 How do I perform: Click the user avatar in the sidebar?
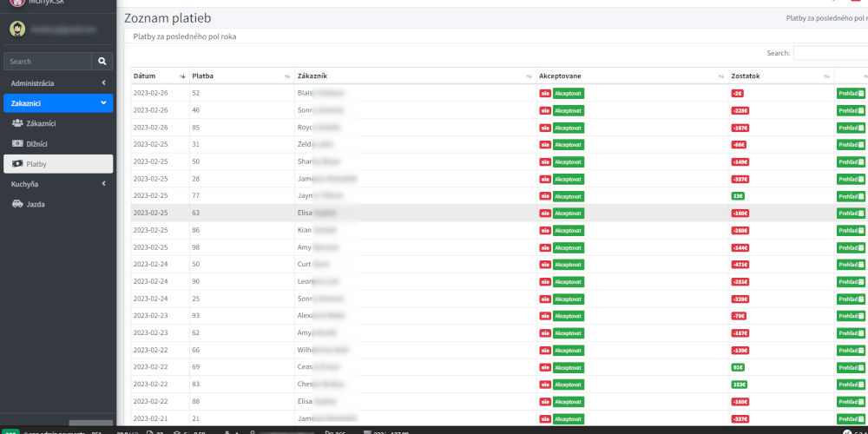pyautogui.click(x=17, y=29)
